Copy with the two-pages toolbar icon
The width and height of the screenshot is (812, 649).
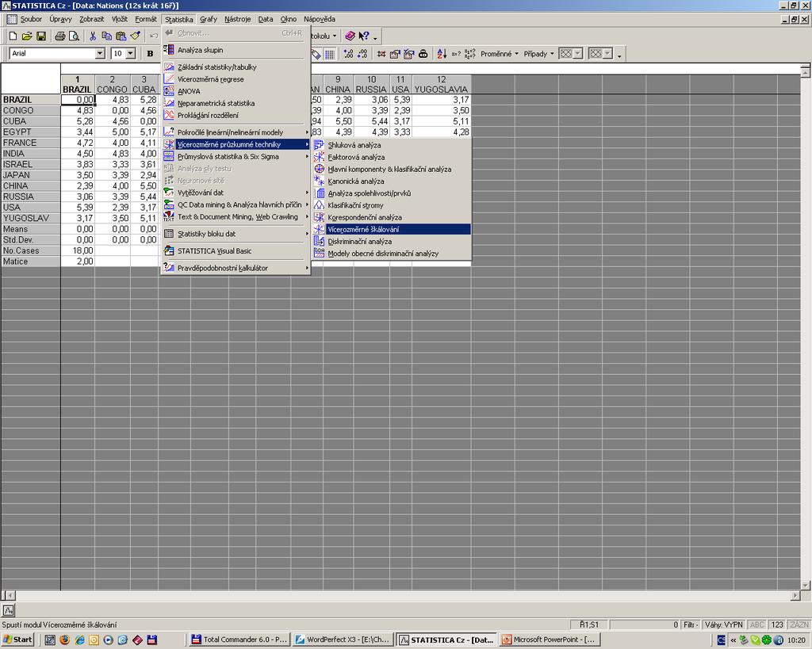point(107,36)
